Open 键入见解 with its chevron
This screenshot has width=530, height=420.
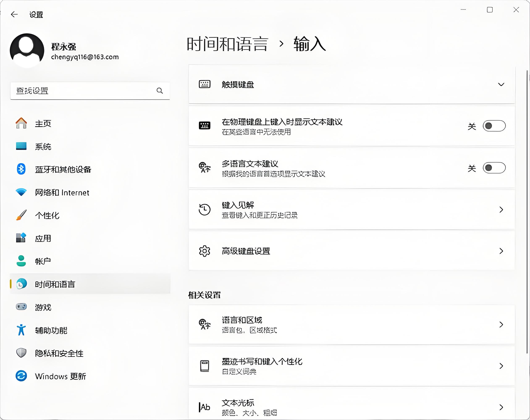(x=501, y=210)
